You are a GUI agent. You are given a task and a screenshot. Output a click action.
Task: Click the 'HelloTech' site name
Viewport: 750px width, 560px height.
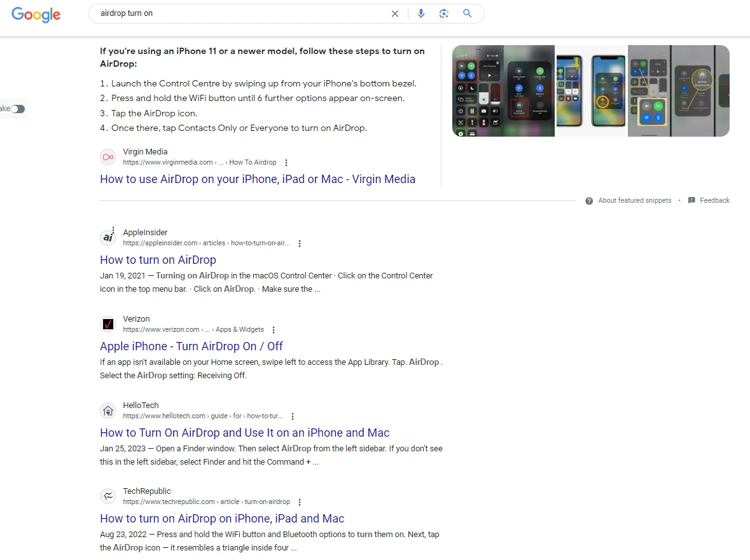tap(141, 405)
